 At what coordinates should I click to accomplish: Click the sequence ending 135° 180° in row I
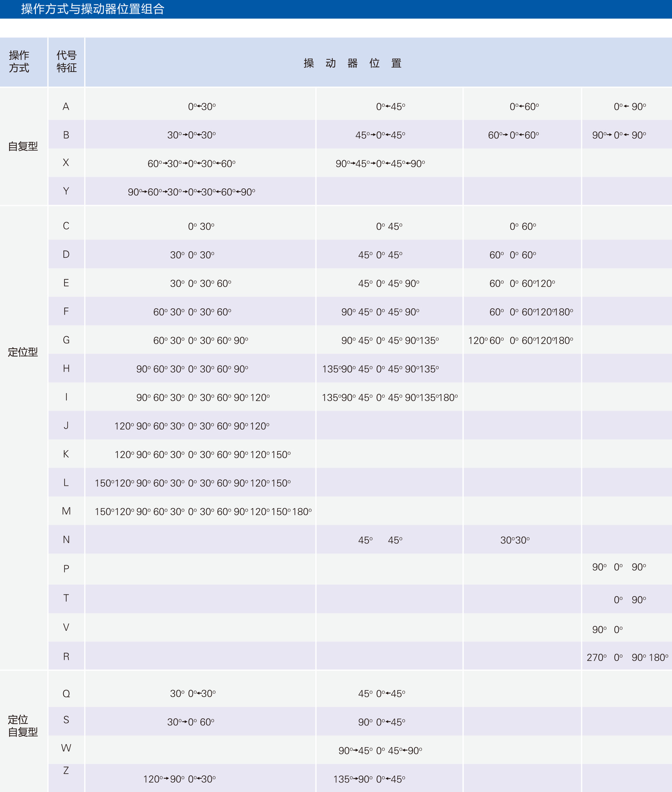390,397
